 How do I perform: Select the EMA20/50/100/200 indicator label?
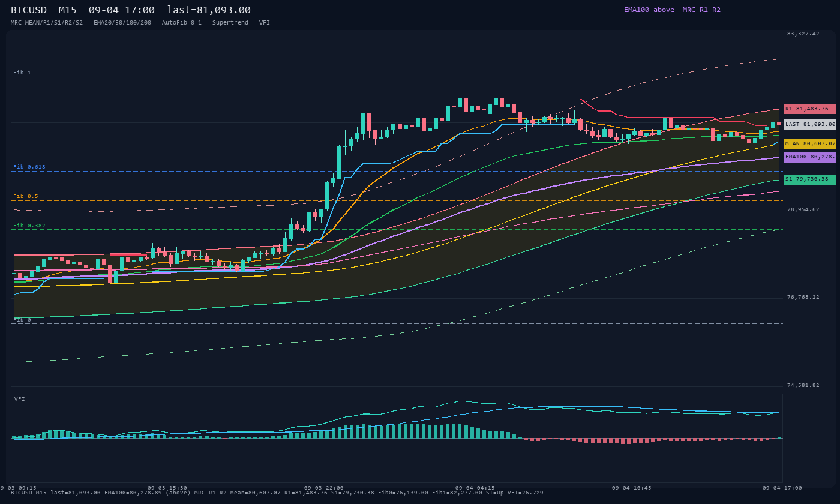[x=122, y=22]
